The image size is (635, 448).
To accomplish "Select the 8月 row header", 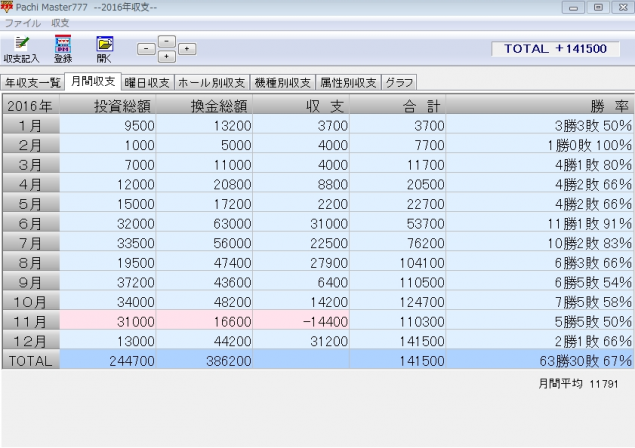I will pyautogui.click(x=31, y=262).
